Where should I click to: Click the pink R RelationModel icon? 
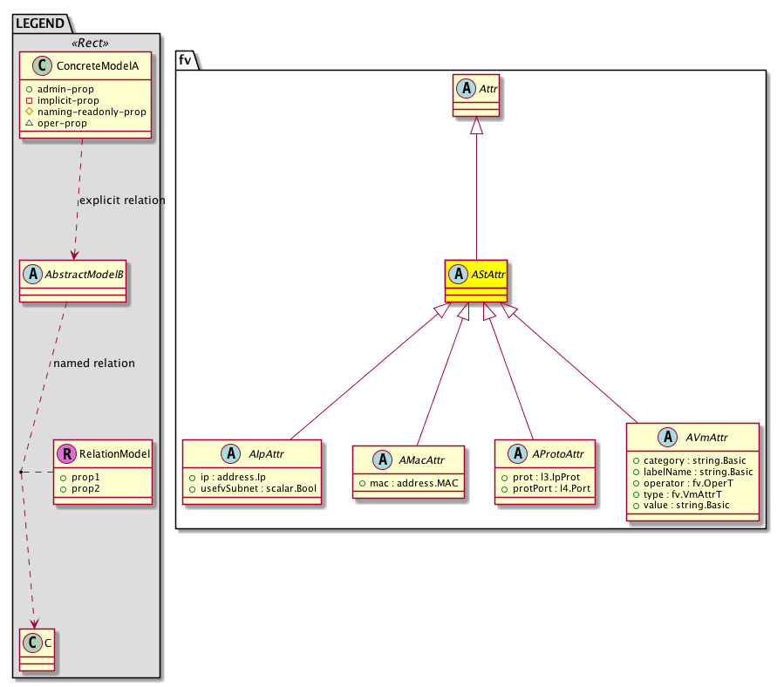click(66, 453)
